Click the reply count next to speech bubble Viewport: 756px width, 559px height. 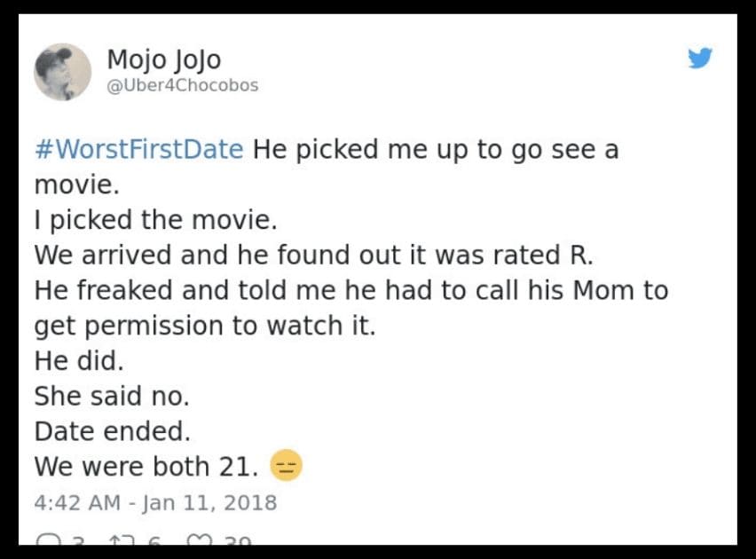click(77, 540)
